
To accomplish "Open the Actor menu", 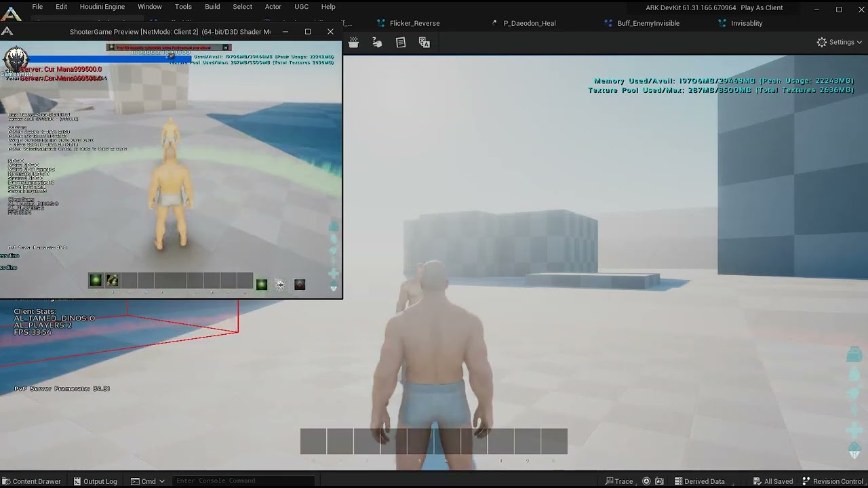I will coord(273,7).
